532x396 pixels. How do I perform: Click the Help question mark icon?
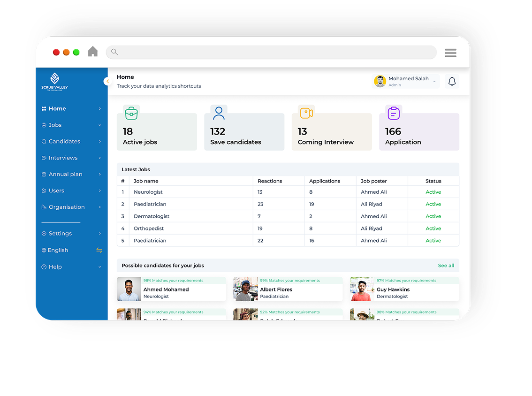(44, 267)
